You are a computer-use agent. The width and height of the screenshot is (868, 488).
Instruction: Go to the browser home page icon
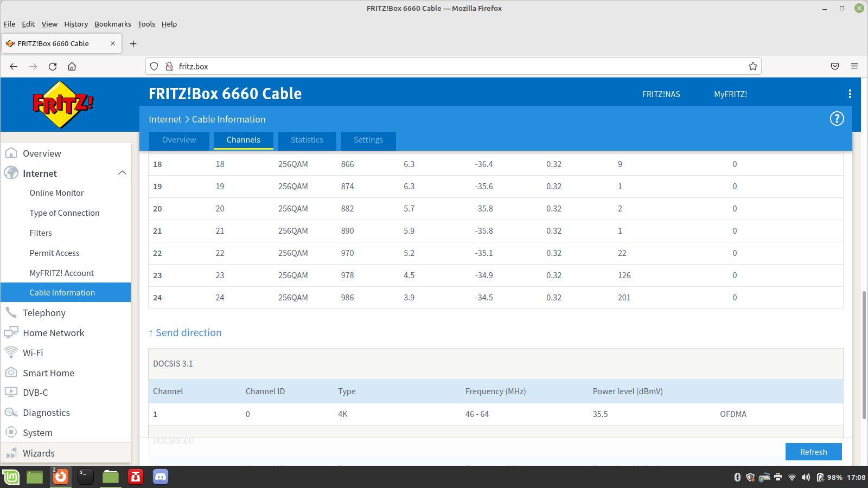(72, 67)
